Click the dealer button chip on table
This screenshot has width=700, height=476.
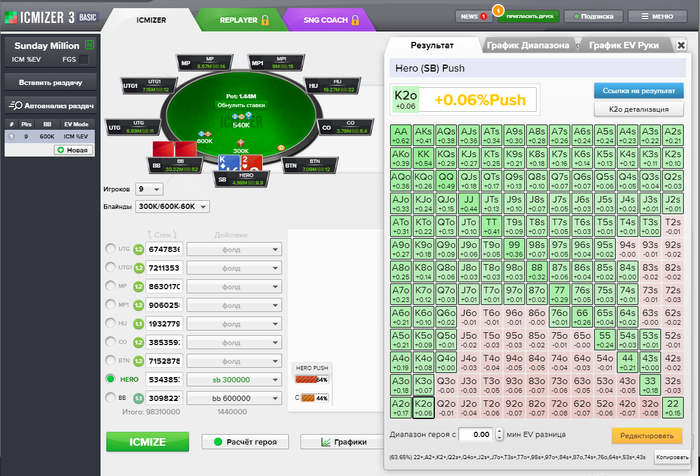pyautogui.click(x=281, y=147)
